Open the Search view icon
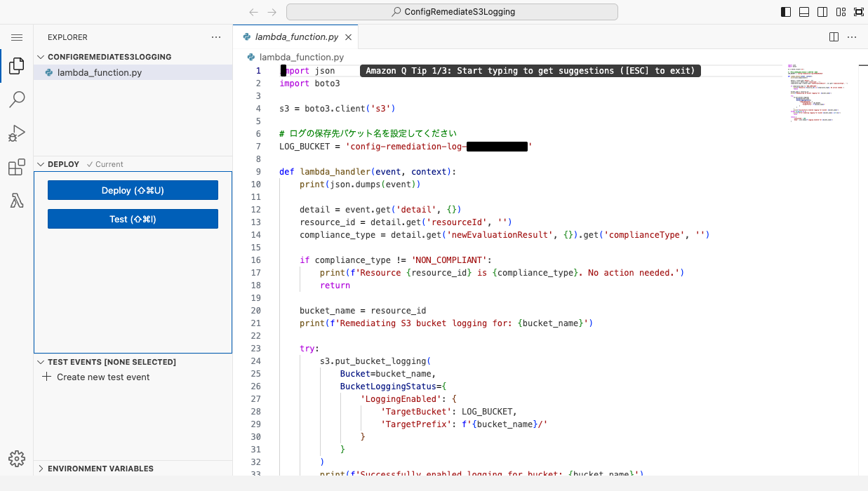The height and width of the screenshot is (491, 868). point(17,100)
